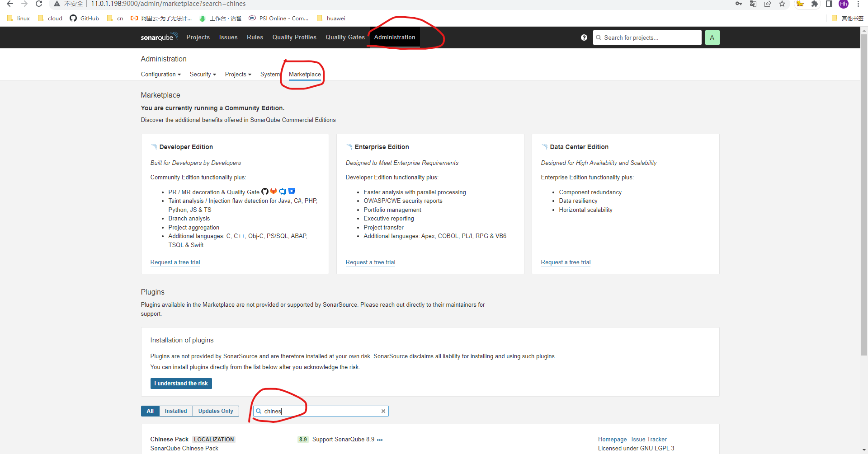Reload the page with the refresh icon

pyautogui.click(x=39, y=4)
